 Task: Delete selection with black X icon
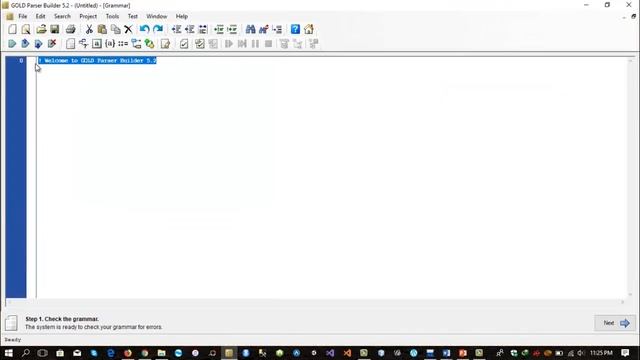(x=128, y=29)
